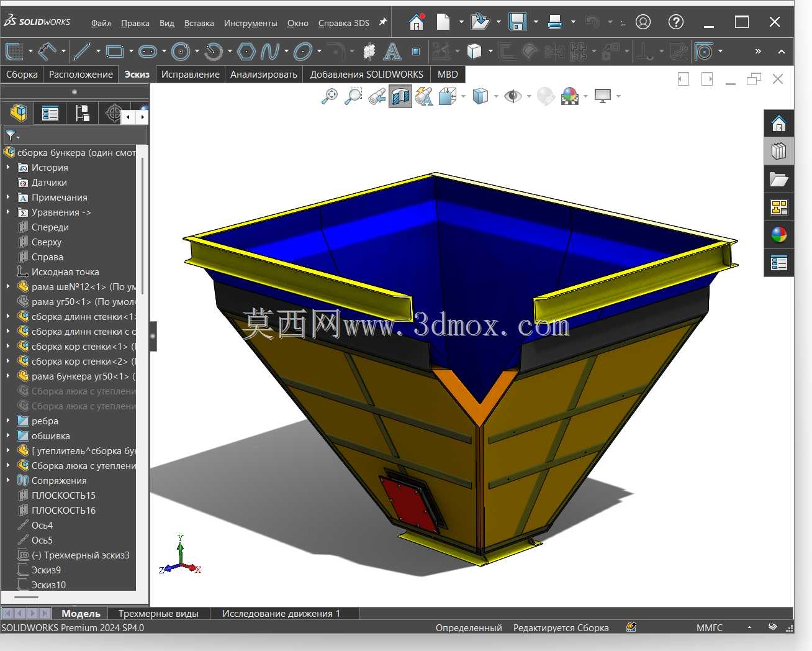812x651 pixels.
Task: Select the Straight Slot tool
Action: point(148,51)
